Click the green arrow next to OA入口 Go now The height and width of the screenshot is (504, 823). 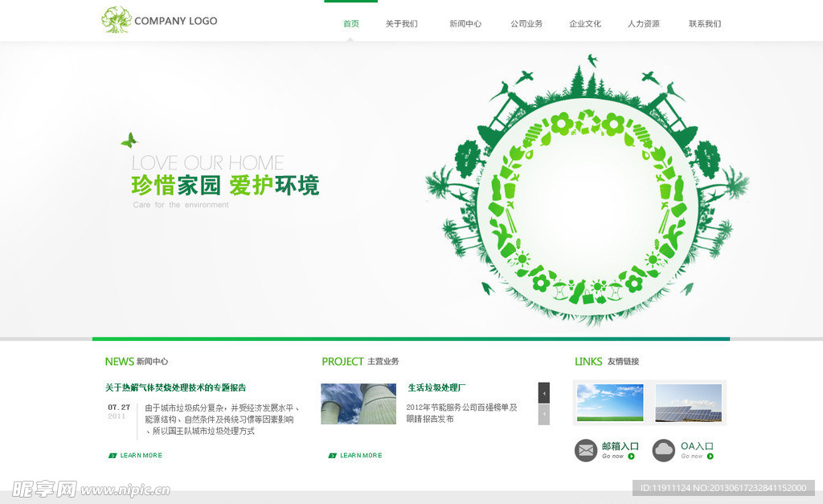click(710, 457)
